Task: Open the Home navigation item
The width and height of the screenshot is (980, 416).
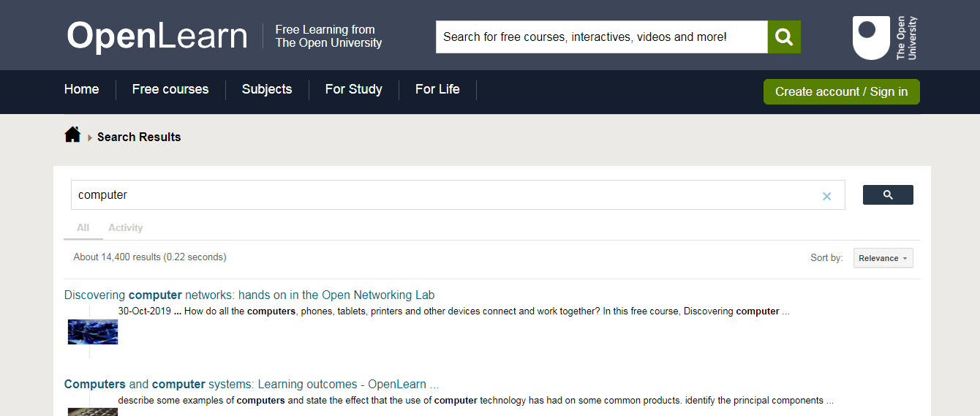Action: click(x=81, y=89)
